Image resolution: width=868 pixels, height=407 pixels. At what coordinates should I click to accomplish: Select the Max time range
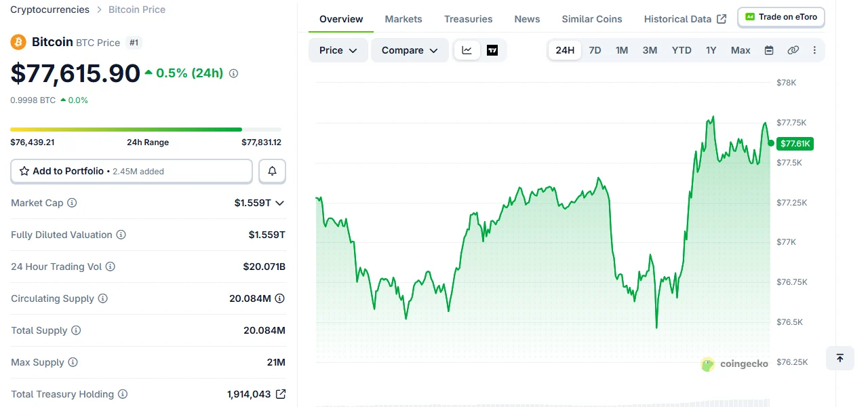tap(741, 50)
